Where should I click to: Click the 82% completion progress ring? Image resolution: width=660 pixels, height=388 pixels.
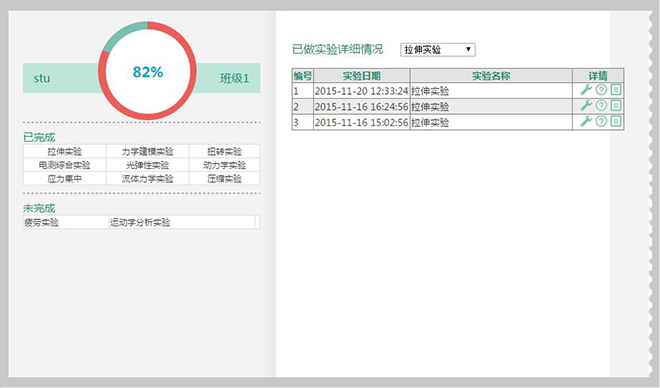point(147,71)
